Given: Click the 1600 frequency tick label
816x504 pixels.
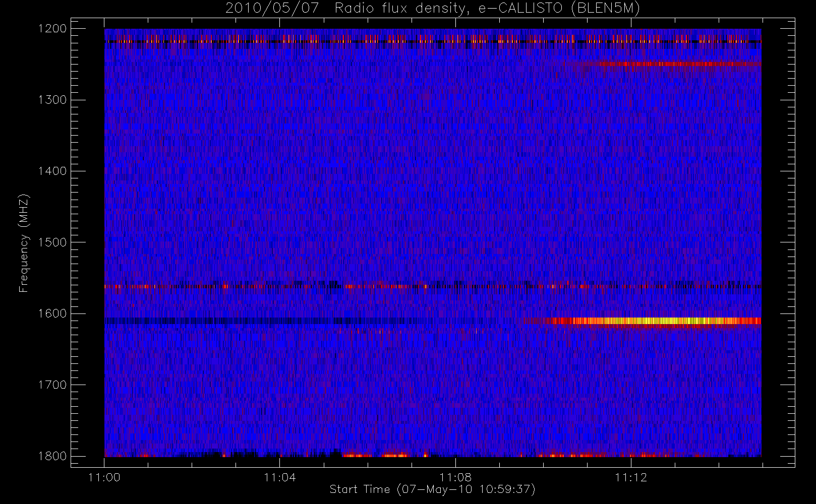Looking at the screenshot, I should pos(52,313).
